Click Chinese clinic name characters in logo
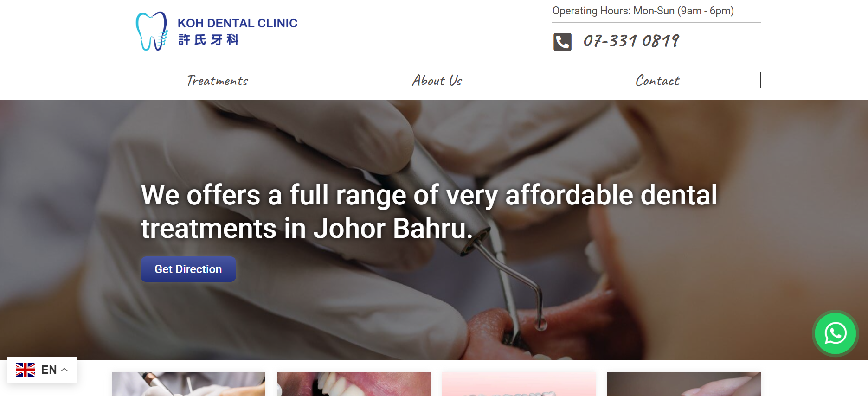Screen dimensions: 868x396 [x=208, y=40]
